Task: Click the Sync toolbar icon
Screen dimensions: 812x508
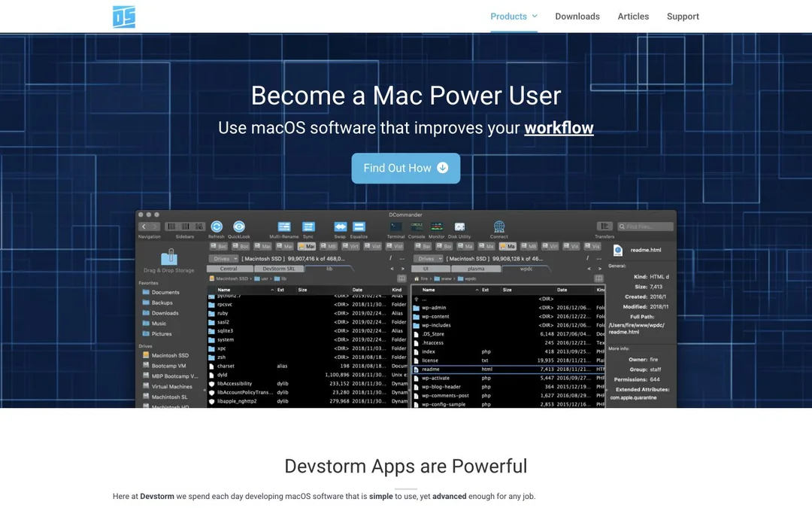Action: coord(308,227)
